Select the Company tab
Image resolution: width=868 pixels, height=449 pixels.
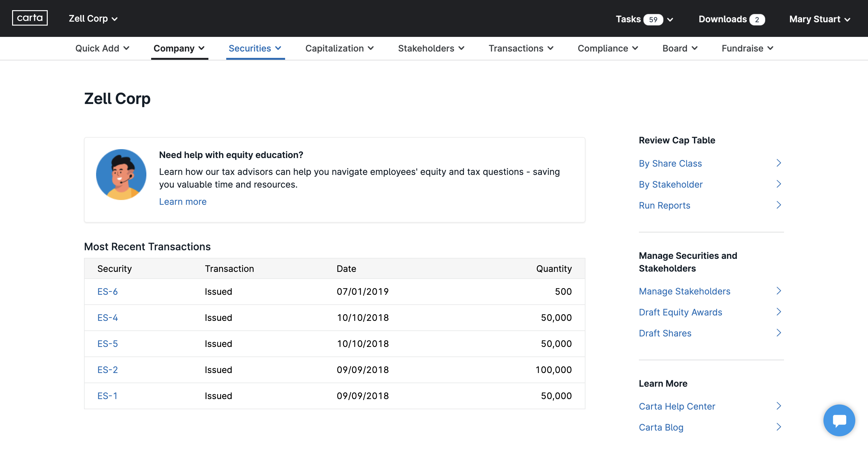(179, 48)
